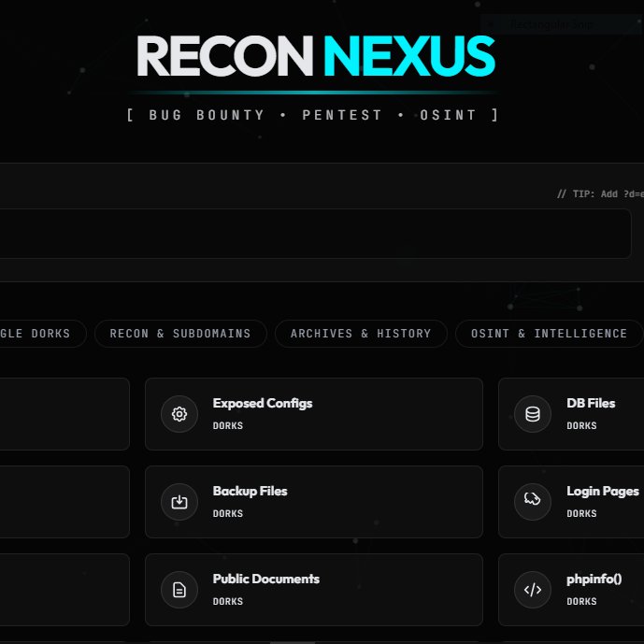Switch to OSINT & Intelligence tab
This screenshot has width=644, height=644.
click(549, 334)
